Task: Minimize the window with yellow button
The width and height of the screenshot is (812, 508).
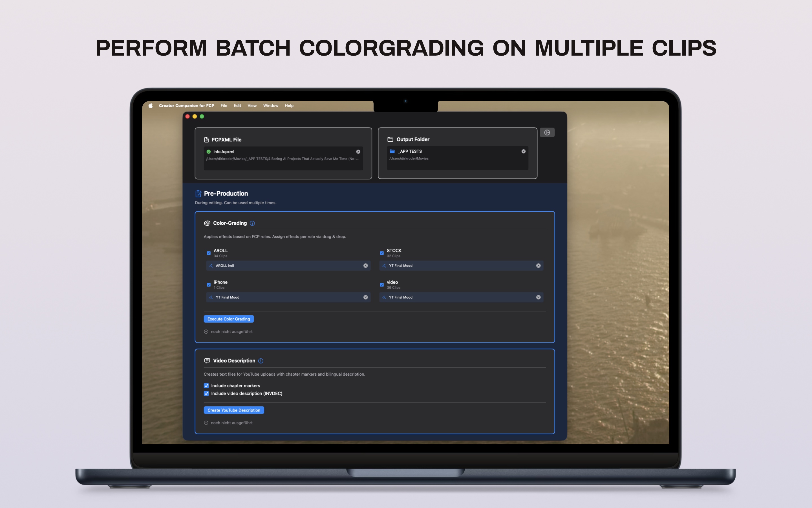Action: [195, 116]
